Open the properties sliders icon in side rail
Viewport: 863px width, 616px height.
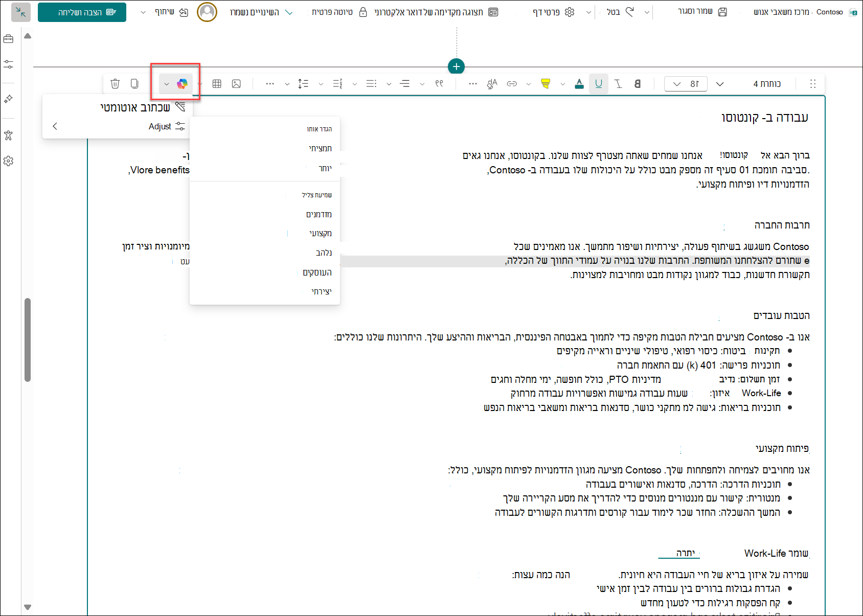(x=9, y=64)
